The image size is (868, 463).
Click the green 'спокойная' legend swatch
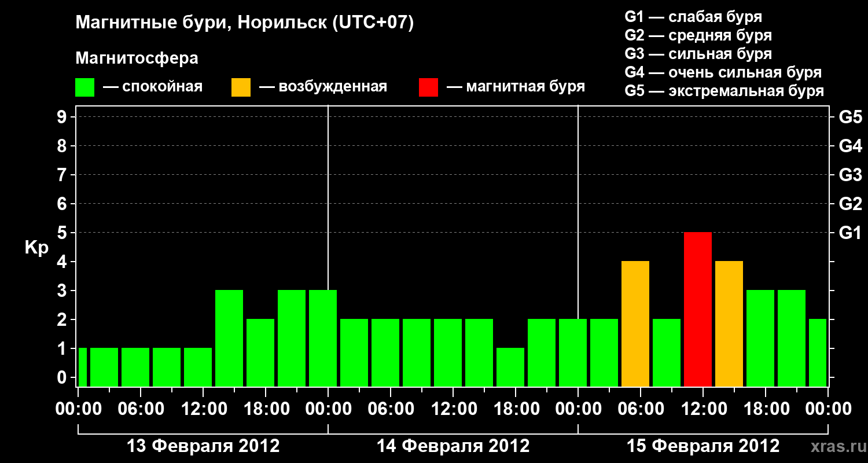tap(85, 87)
